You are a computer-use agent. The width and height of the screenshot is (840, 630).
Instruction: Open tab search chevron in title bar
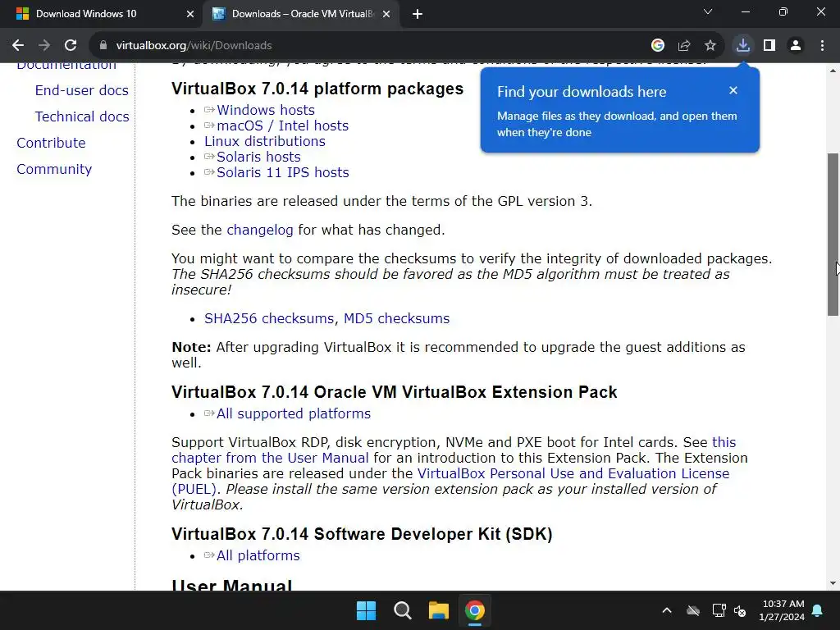708,11
